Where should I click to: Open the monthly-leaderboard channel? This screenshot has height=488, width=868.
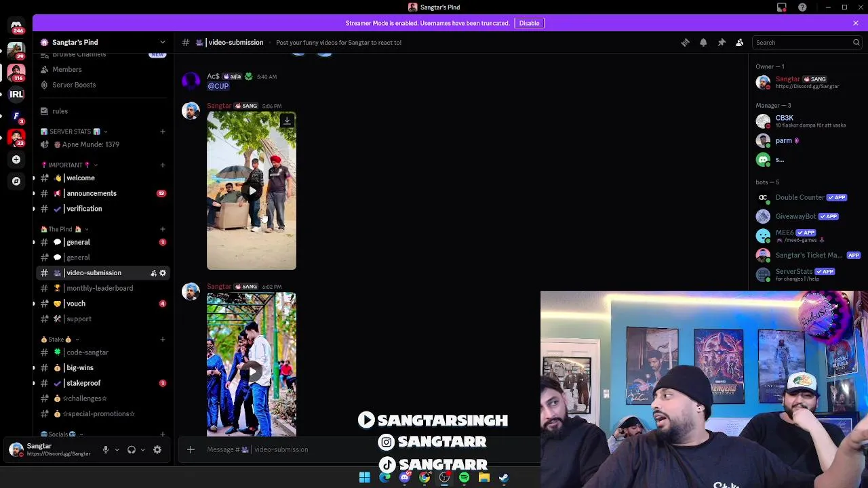point(102,288)
